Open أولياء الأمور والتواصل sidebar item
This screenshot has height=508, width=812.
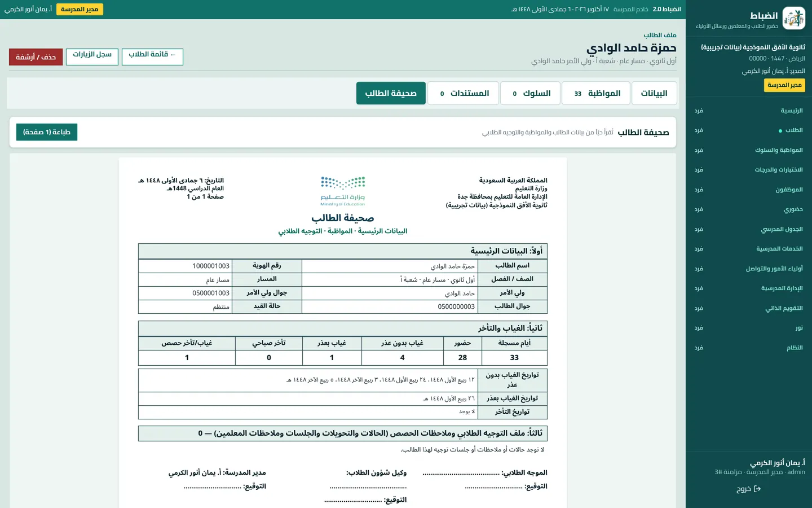click(774, 269)
